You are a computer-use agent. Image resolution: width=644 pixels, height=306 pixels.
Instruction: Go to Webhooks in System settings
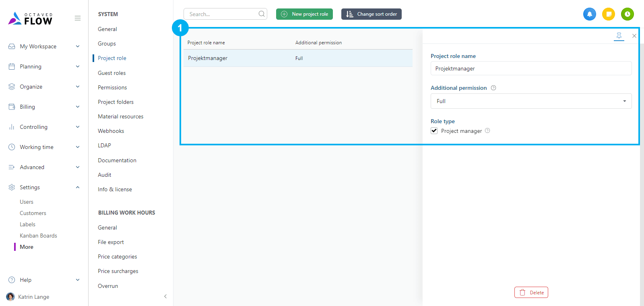[x=111, y=131]
